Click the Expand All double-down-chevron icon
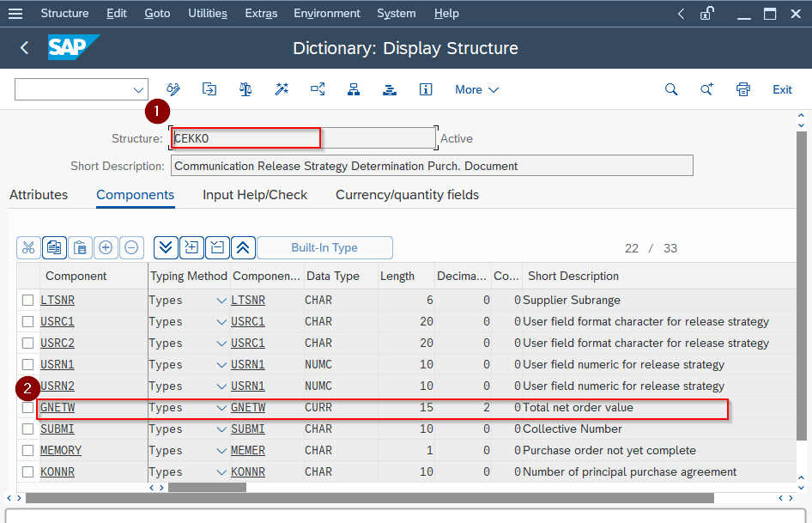812x523 pixels. (166, 248)
